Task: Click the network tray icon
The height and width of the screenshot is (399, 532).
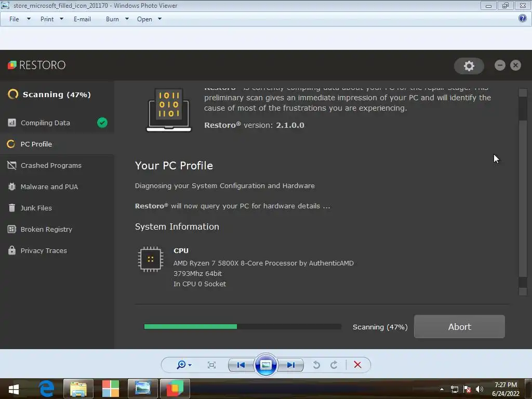Action: pyautogui.click(x=455, y=389)
